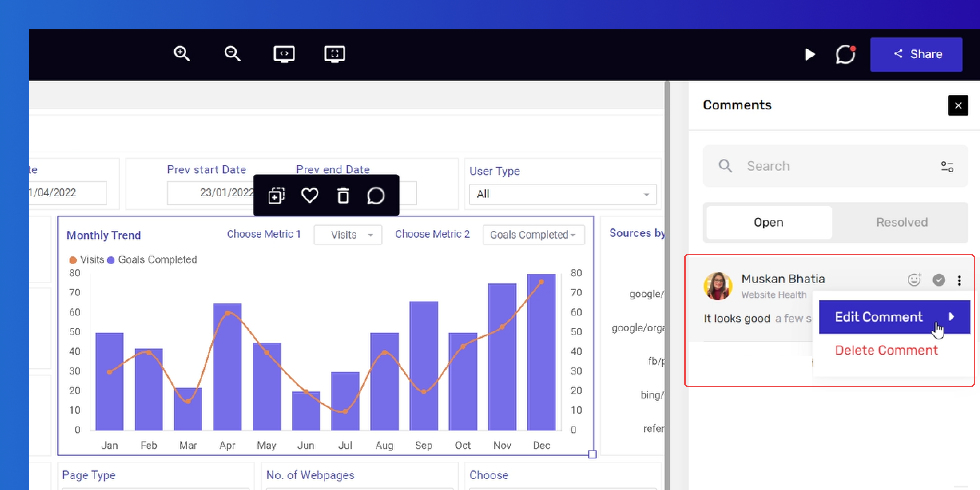
Task: Add emoji reaction to the comment
Action: click(x=914, y=280)
